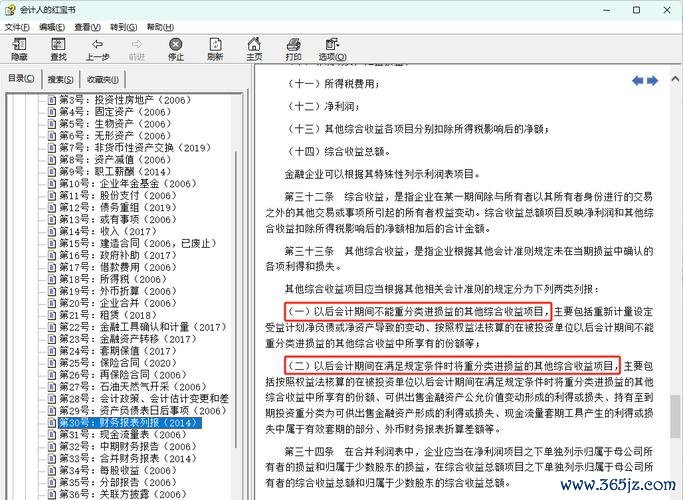Click page icon beside 第33号：合并财务报表
Screen dimensions: 683x500
click(52, 458)
